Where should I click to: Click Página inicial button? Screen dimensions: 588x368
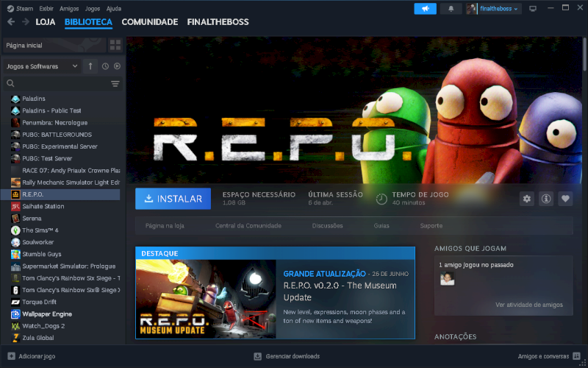[54, 46]
